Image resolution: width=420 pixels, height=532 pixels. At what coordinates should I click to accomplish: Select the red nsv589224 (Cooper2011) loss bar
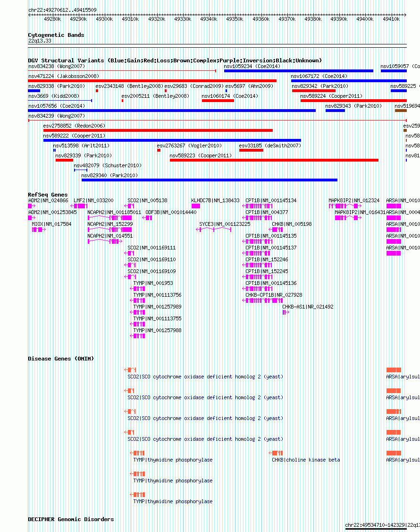[x=353, y=101]
